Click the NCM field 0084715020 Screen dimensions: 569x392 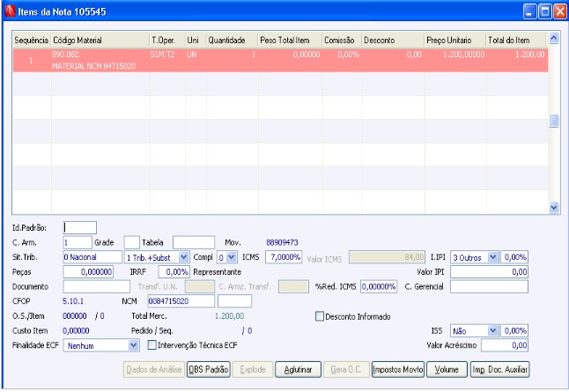[x=181, y=301]
